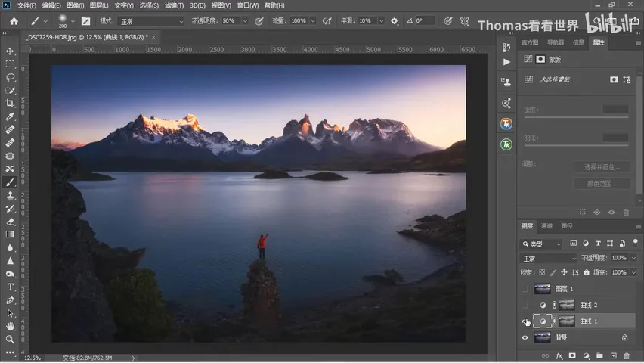Image resolution: width=644 pixels, height=363 pixels.
Task: Select the Blur tool
Action: click(x=10, y=248)
